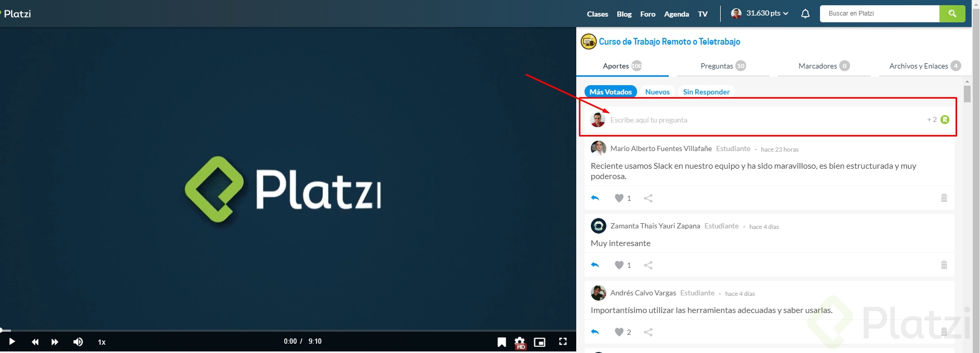Screen dimensions: 980x353
Task: Click the comments panel scrollbar
Action: tap(967, 94)
